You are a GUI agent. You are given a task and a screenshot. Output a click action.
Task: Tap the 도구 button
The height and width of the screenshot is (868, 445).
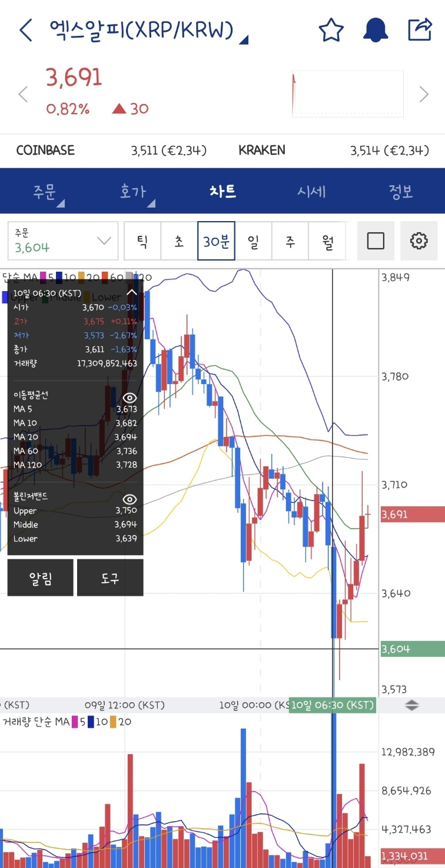coord(110,577)
